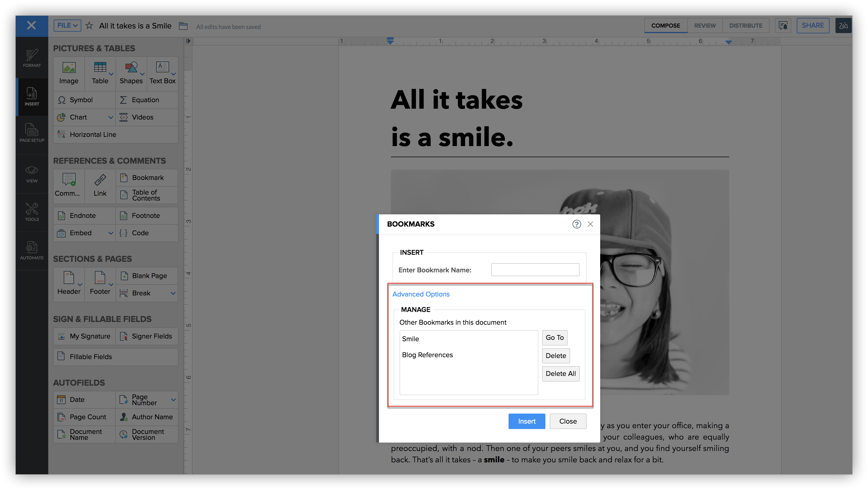Screen dimensions: 868x490
Task: Click the Bookmarks dialog help icon
Action: click(x=577, y=224)
